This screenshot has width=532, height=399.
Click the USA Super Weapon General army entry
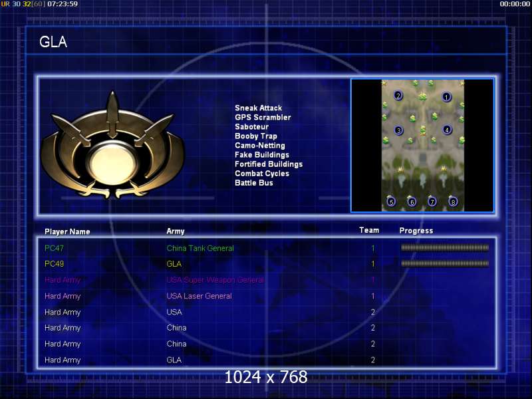coord(215,280)
